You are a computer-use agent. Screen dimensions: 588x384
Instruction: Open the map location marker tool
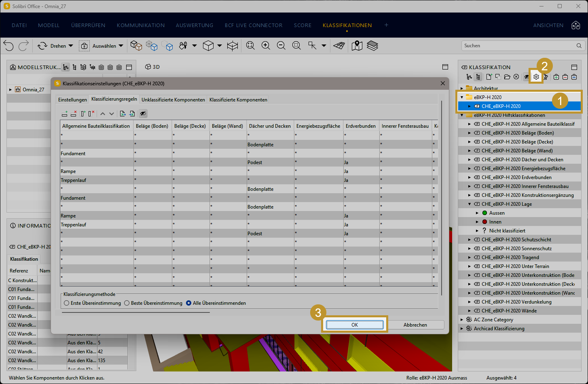click(357, 46)
